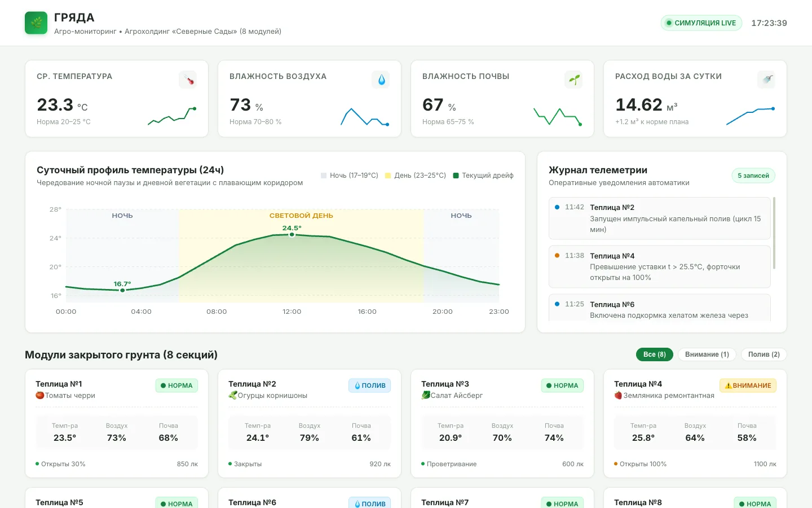The width and height of the screenshot is (812, 508).
Task: Show only Полив (2) modules
Action: [x=764, y=354]
